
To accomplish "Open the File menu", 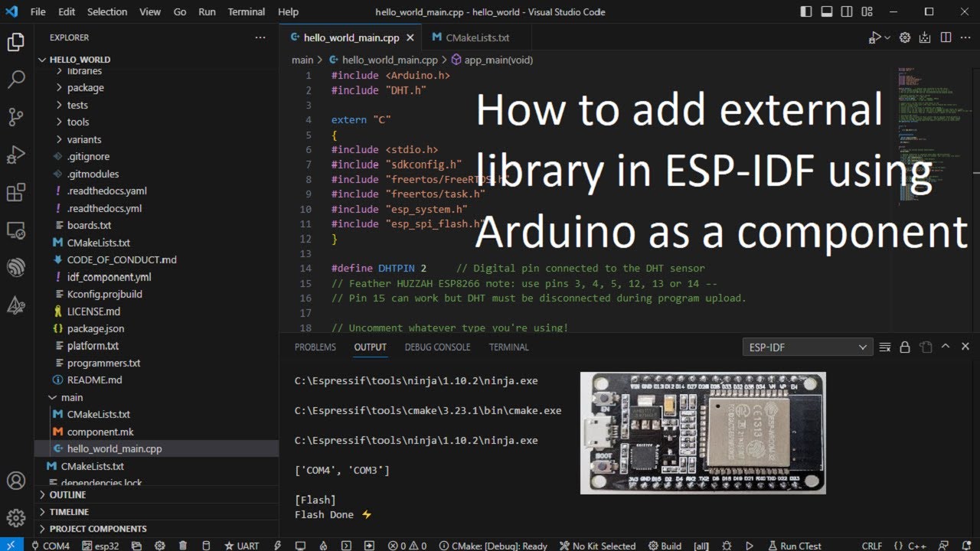I will [38, 11].
